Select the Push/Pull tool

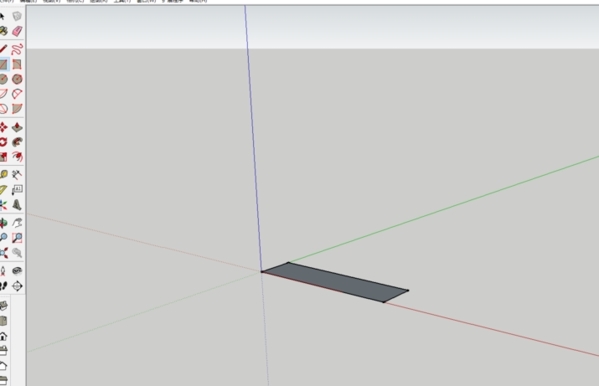(x=17, y=127)
